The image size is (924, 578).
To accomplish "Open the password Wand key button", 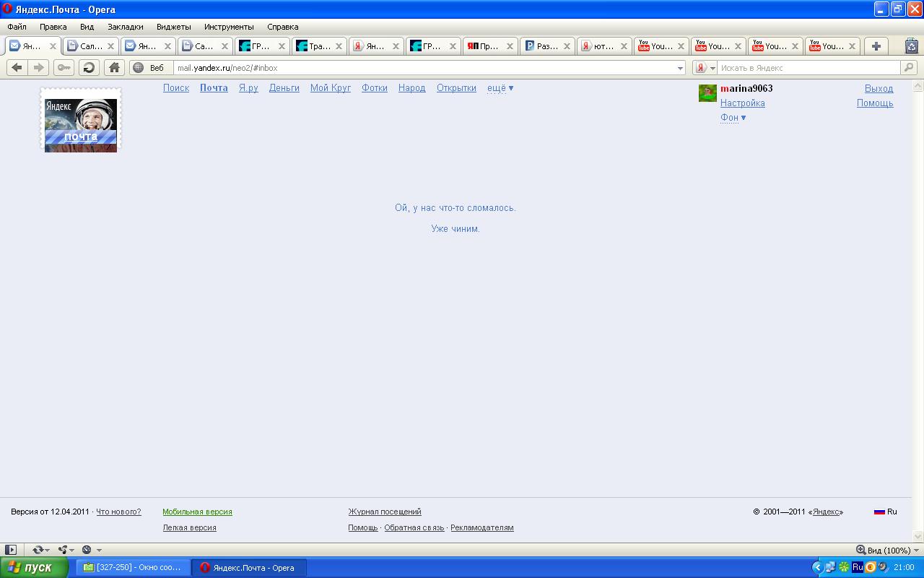I will point(64,67).
